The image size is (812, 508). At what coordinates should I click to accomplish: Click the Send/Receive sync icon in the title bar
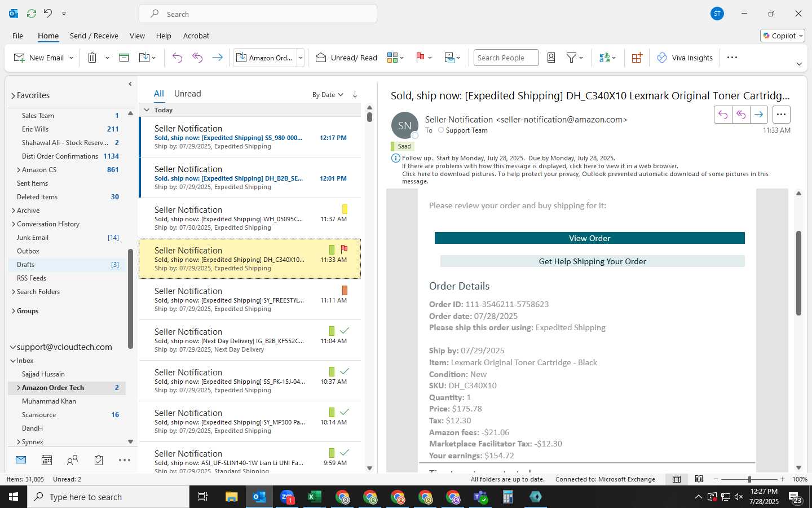pos(32,13)
